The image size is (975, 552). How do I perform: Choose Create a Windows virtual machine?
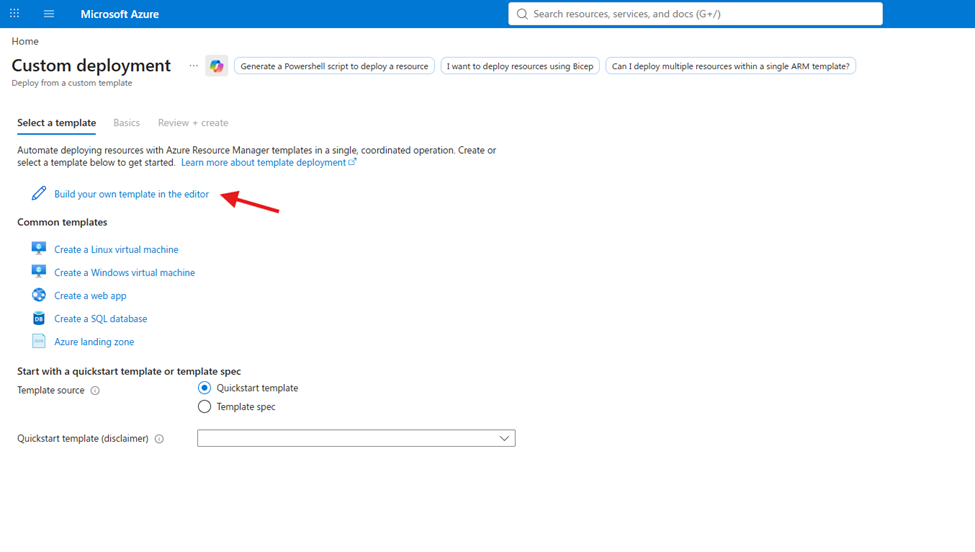(x=124, y=272)
